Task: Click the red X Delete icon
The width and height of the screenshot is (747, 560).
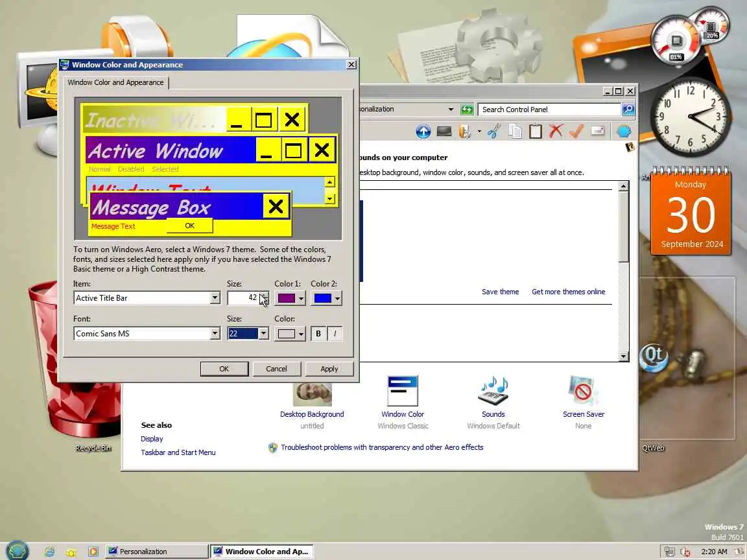Action: pyautogui.click(x=556, y=131)
